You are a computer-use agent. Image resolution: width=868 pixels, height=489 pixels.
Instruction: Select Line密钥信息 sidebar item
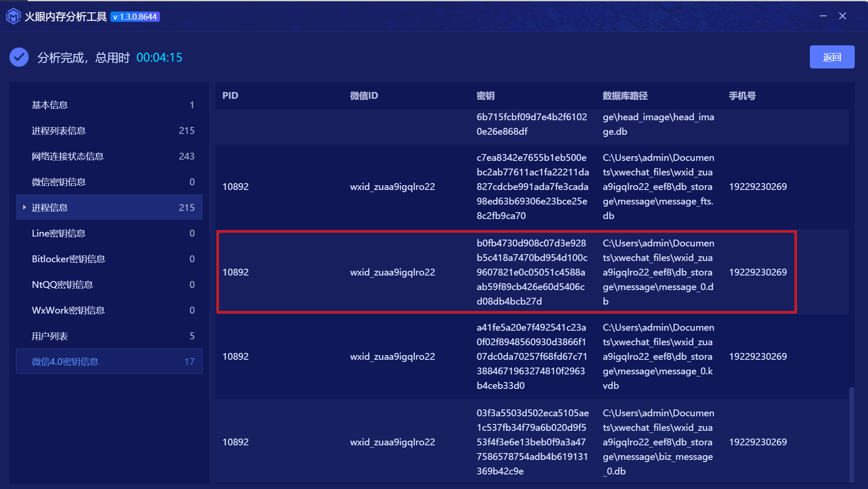tap(109, 233)
